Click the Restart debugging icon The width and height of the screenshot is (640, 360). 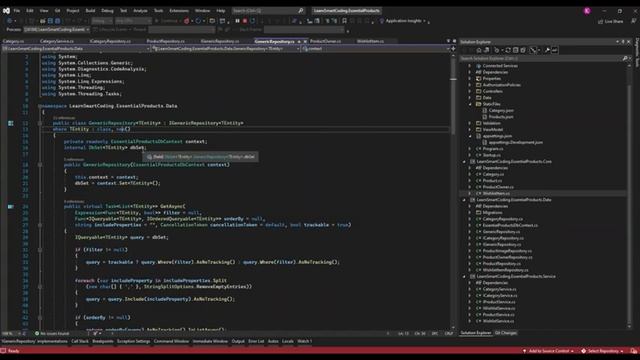pos(253,21)
